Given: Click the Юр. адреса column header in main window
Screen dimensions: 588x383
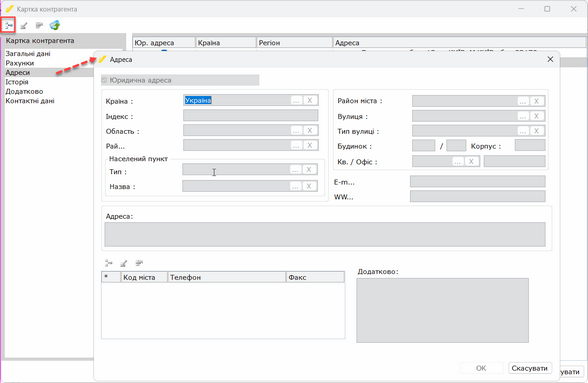Looking at the screenshot, I should click(x=164, y=43).
